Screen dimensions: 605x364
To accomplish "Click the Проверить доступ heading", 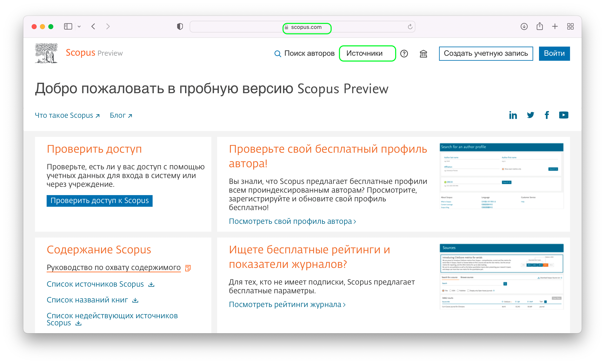I will click(x=94, y=149).
